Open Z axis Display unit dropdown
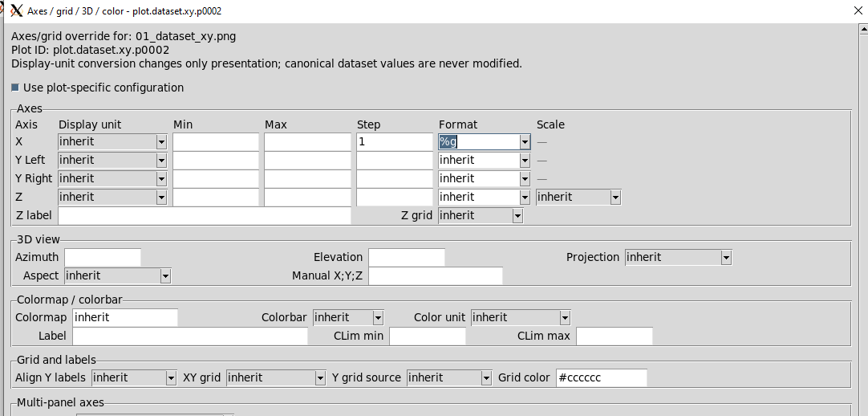The height and width of the screenshot is (416, 868). click(112, 197)
